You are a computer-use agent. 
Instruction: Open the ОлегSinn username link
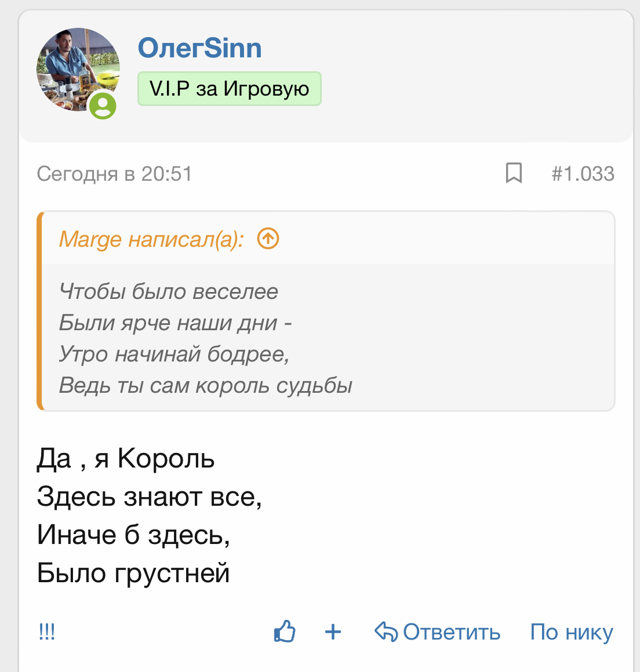199,48
